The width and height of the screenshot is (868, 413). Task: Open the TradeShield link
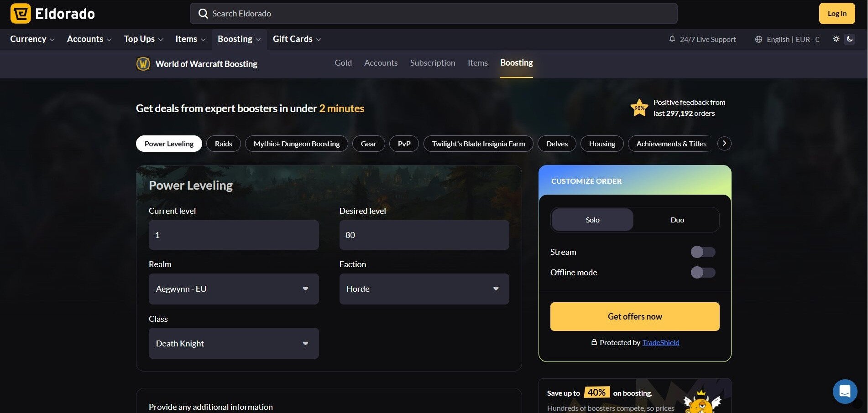tap(660, 342)
